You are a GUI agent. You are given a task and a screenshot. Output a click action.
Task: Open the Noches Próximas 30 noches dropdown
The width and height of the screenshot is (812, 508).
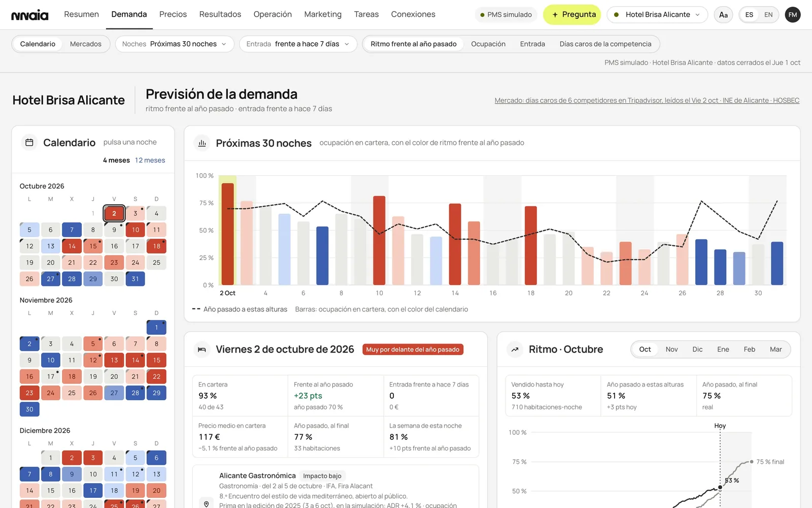[174, 44]
